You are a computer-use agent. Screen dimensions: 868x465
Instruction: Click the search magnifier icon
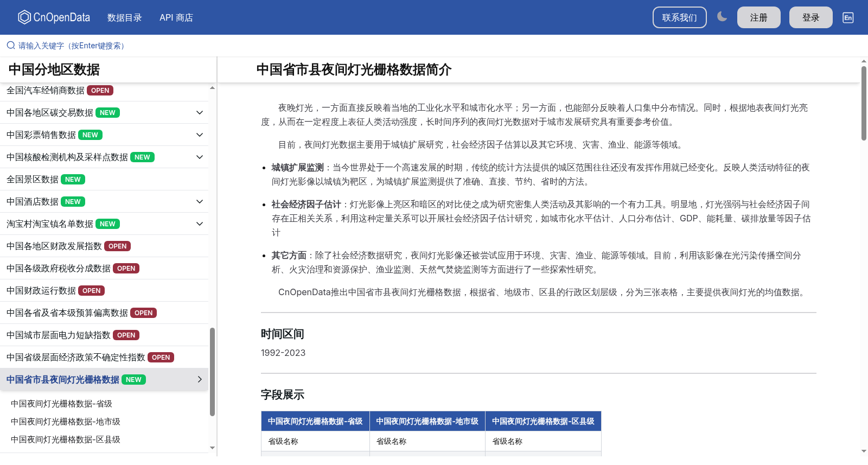tap(11, 46)
